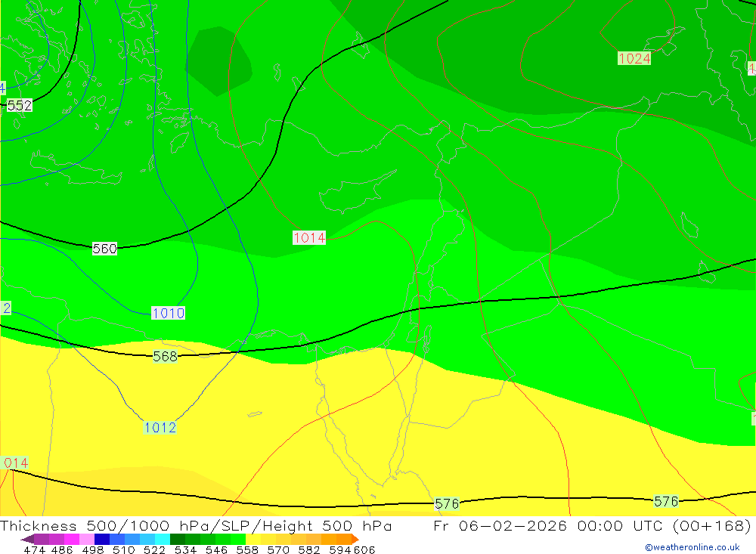Click the dark blue legend swatch

pos(102,539)
